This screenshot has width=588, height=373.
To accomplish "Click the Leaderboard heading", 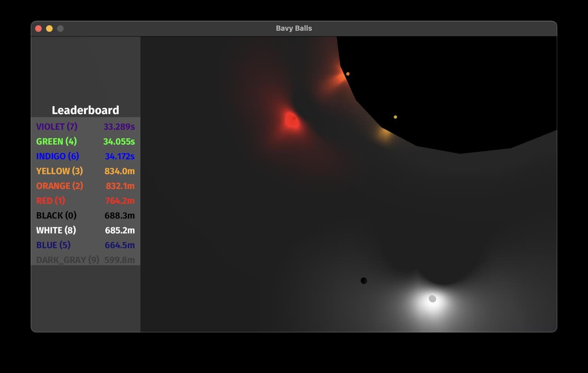I will click(85, 110).
